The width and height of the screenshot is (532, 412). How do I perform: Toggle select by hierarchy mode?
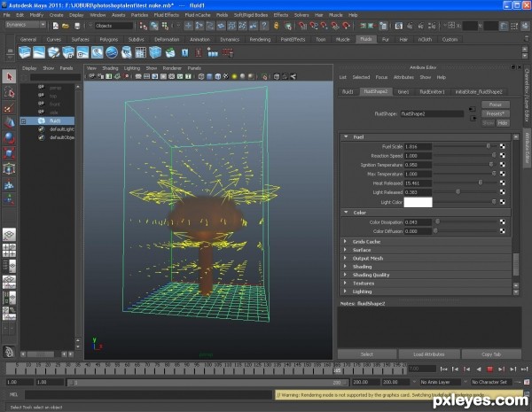[144, 26]
